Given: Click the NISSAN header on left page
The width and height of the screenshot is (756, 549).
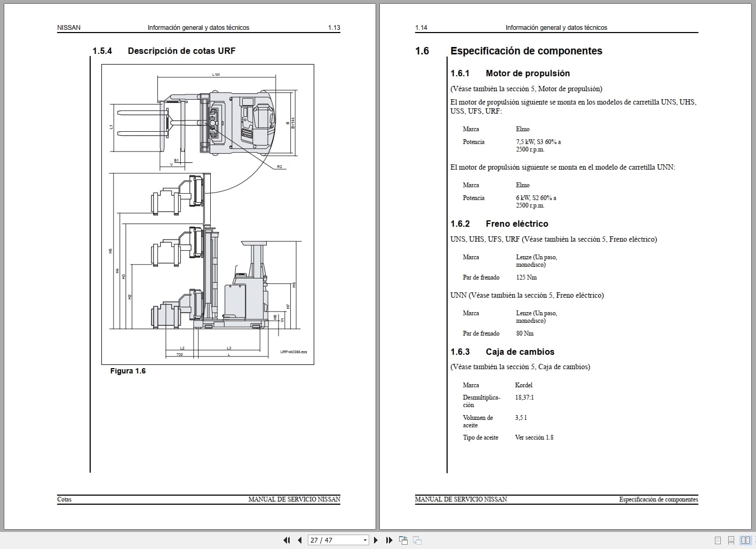Looking at the screenshot, I should (69, 28).
